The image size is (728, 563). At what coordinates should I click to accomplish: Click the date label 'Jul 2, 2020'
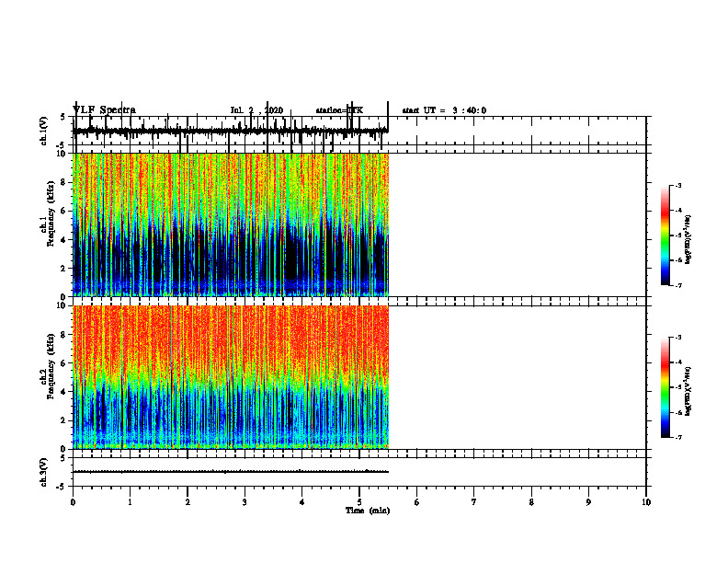point(256,110)
